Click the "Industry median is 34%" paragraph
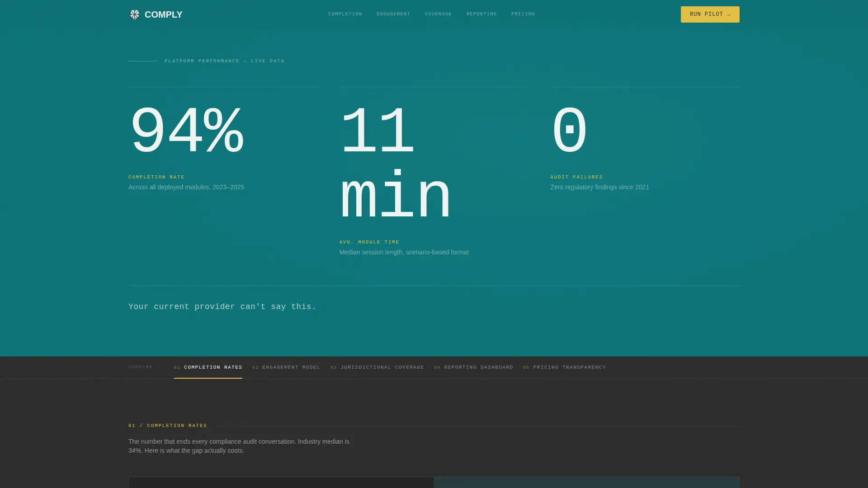Screen dimensions: 868x488 point(239,446)
